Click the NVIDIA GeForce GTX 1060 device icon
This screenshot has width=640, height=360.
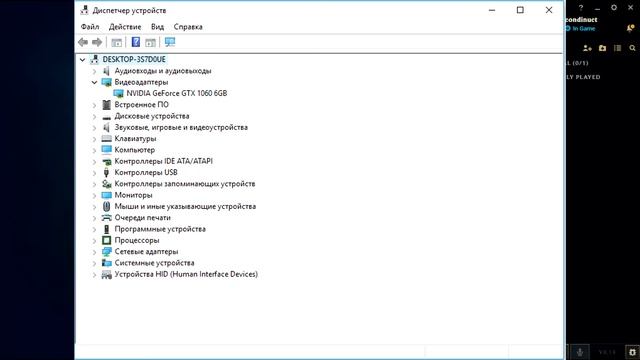coord(118,93)
